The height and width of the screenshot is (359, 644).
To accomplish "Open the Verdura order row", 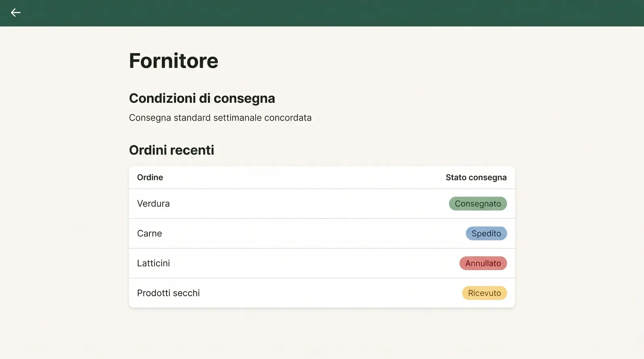I will click(322, 204).
